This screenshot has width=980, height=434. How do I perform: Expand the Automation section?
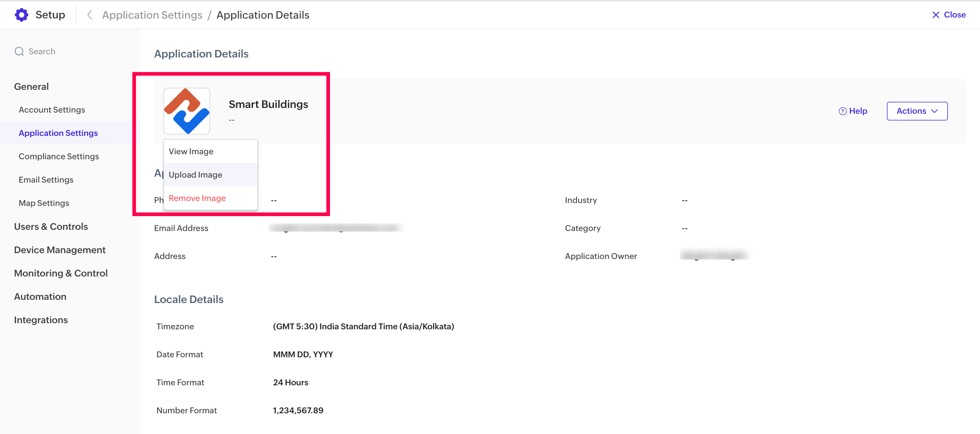click(x=40, y=297)
